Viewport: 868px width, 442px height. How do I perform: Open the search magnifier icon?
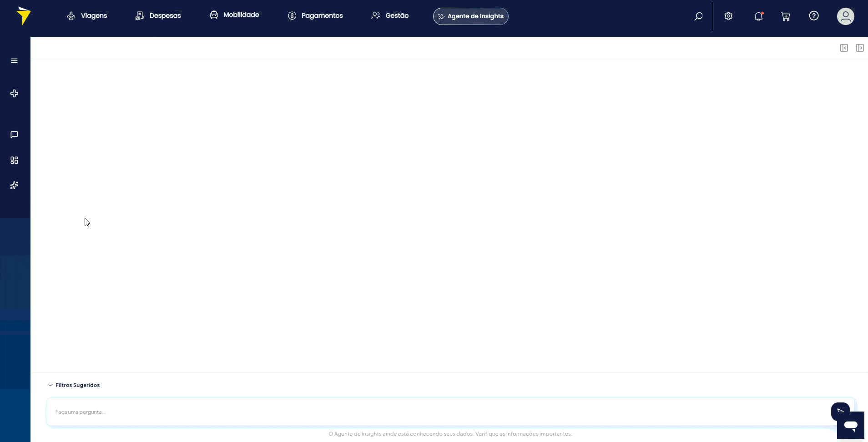click(x=698, y=16)
